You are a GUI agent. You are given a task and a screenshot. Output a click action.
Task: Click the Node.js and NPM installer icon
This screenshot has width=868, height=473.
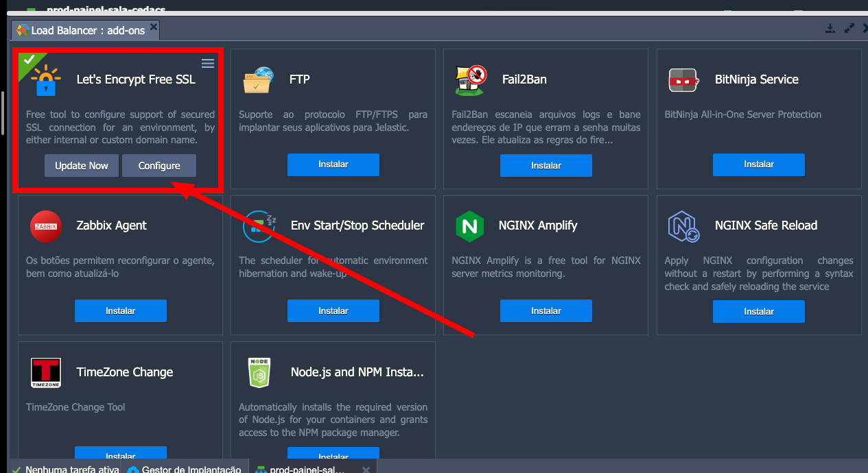(259, 373)
